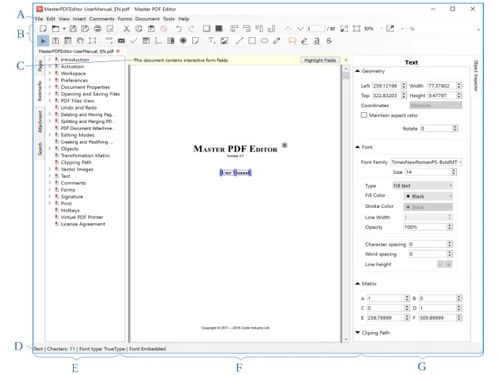The image size is (500, 375).
Task: Select the Hotkeys bookmark
Action: click(x=70, y=210)
